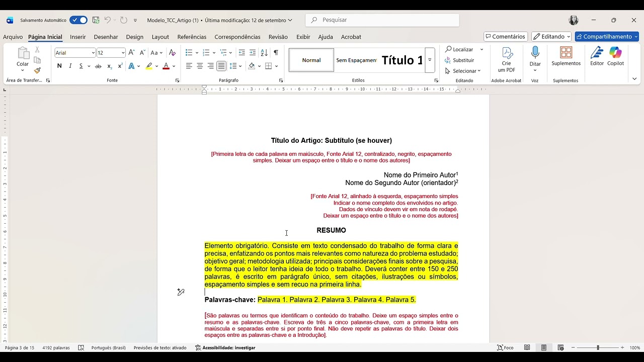Screen dimensions: 644x362
Task: Open the Acrobat tab
Action: (x=351, y=37)
